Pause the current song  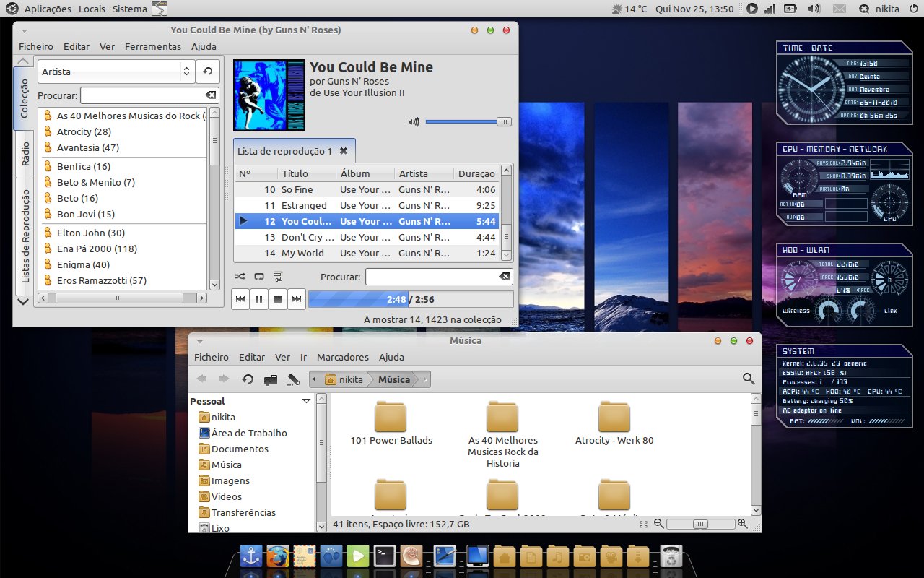[259, 299]
